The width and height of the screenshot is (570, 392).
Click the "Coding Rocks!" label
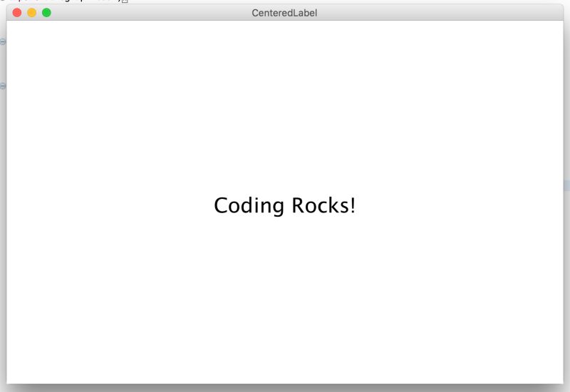click(x=284, y=206)
